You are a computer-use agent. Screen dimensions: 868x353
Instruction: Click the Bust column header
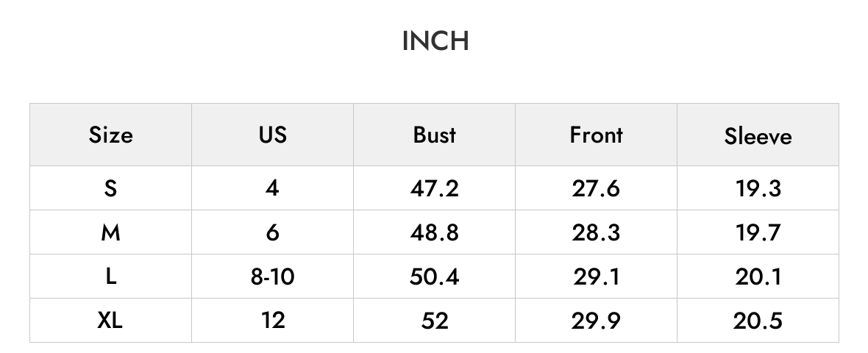point(434,135)
